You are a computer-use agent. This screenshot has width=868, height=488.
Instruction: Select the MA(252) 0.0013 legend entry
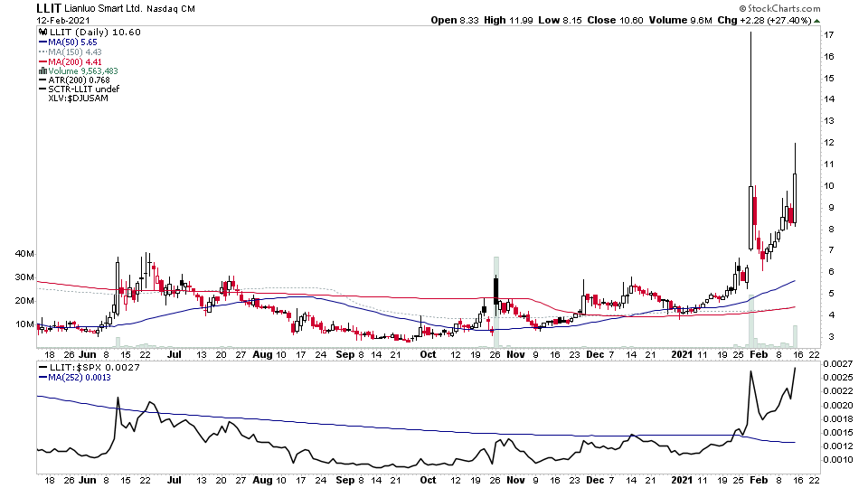80,378
